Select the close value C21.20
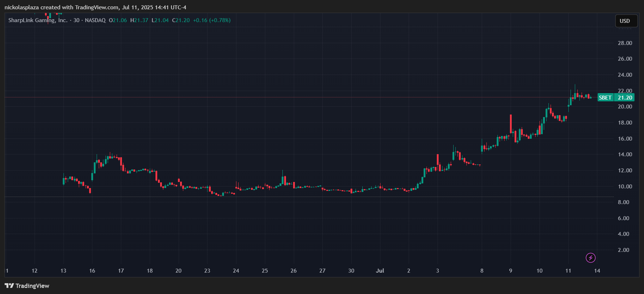The width and height of the screenshot is (644, 294). pos(181,20)
